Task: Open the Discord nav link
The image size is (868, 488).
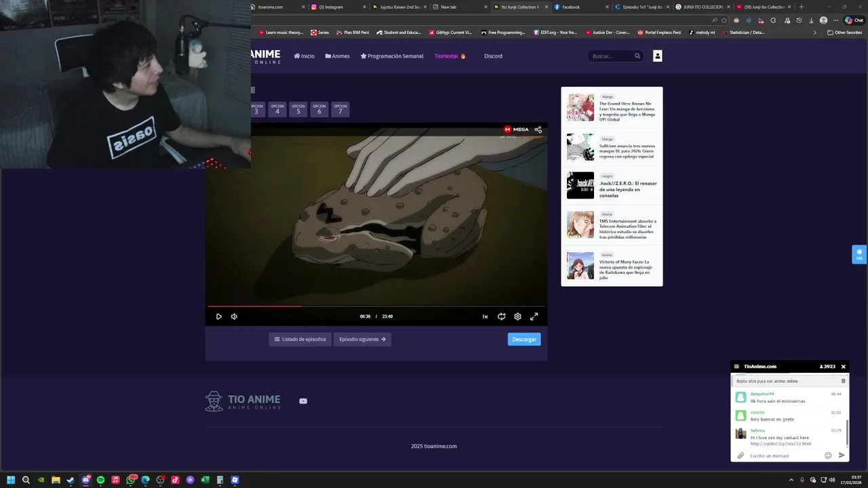Action: point(493,56)
